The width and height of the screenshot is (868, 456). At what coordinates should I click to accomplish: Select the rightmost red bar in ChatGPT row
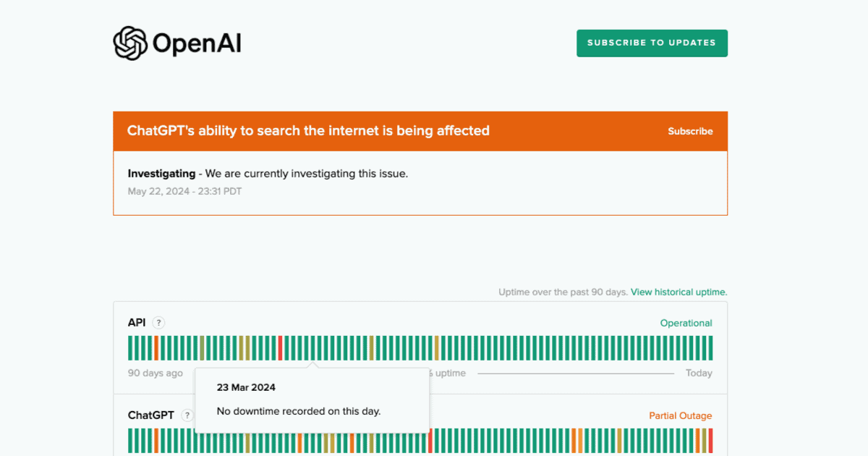(710, 440)
